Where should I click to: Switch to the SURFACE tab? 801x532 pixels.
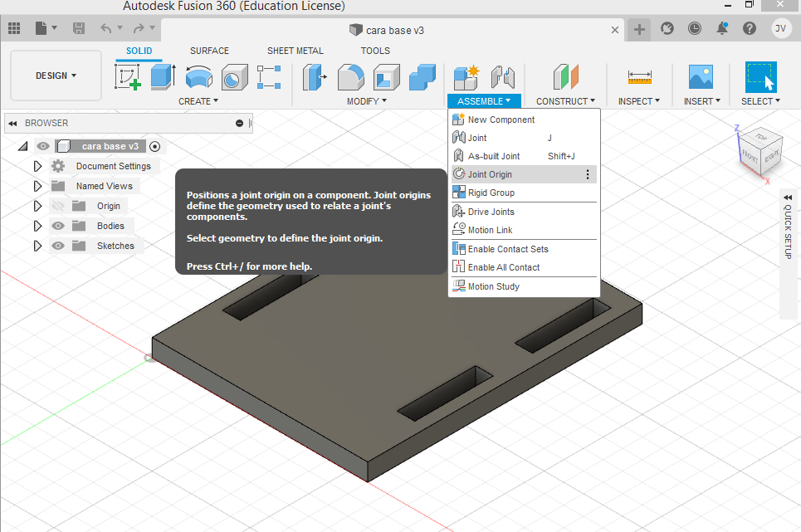tap(209, 51)
